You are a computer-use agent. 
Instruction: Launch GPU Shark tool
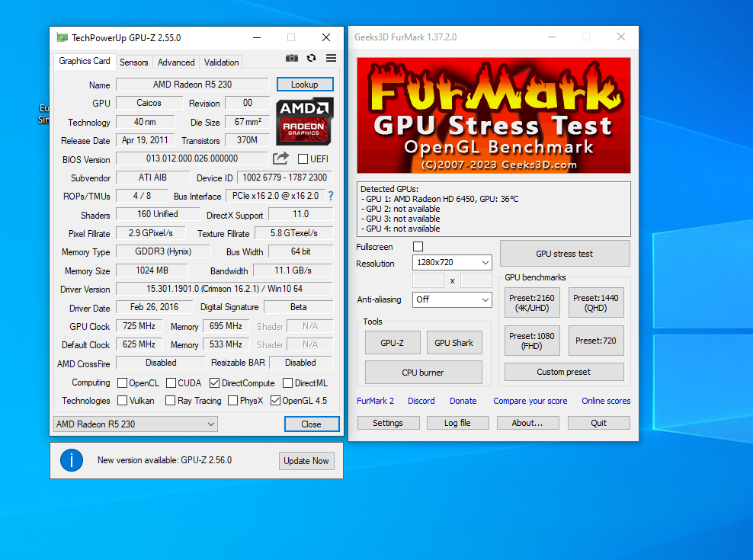click(454, 343)
